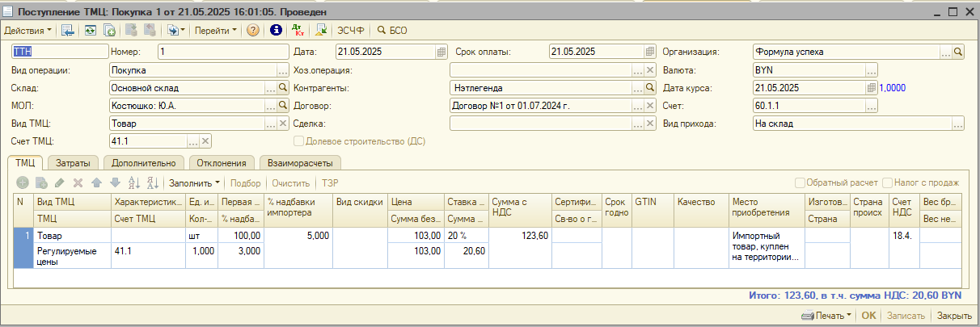
Task: Click the blue info icon in toolbar
Action: [x=276, y=31]
